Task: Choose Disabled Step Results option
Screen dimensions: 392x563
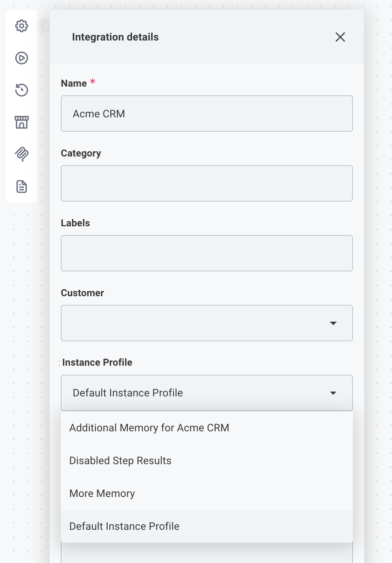Action: [x=207, y=461]
